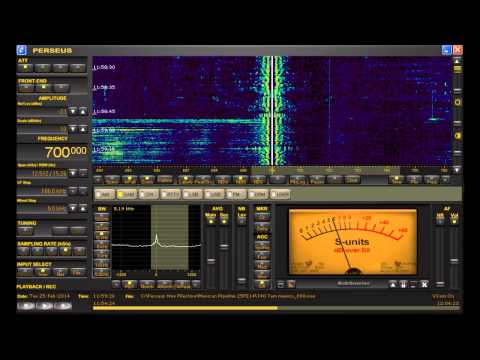This screenshot has width=480, height=360.
Task: Increase amplitude Scale with up arrow
Action: pos(83,129)
